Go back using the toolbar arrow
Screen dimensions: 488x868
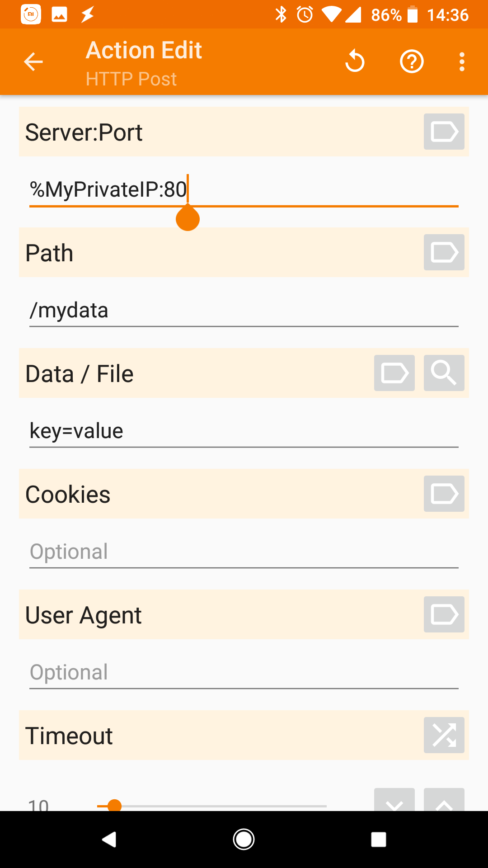tap(33, 61)
